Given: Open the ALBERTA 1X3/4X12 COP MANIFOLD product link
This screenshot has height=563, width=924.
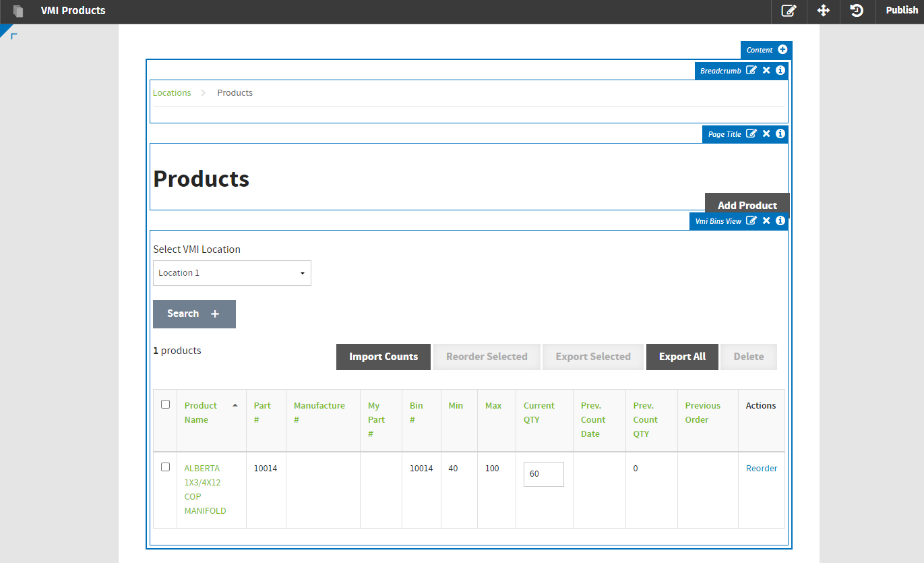Looking at the screenshot, I should pyautogui.click(x=205, y=490).
